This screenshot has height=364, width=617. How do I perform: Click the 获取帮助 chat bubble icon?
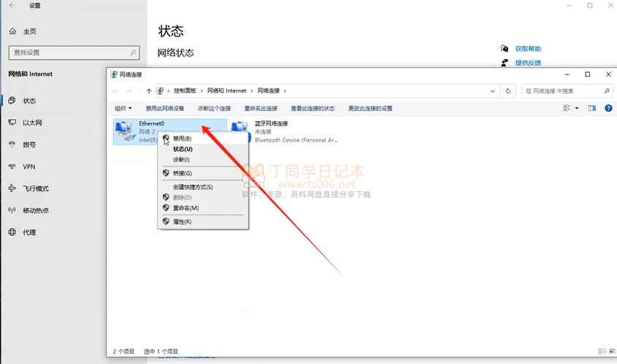(505, 48)
